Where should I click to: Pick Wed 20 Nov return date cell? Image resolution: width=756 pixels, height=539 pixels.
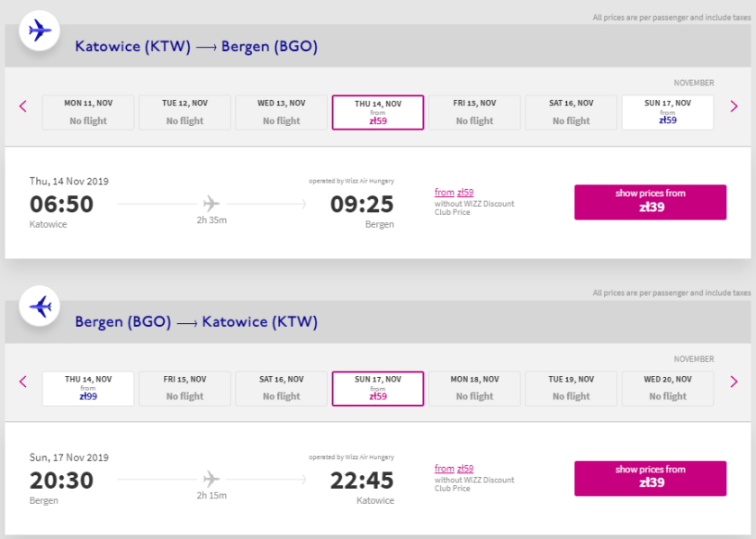tap(667, 388)
